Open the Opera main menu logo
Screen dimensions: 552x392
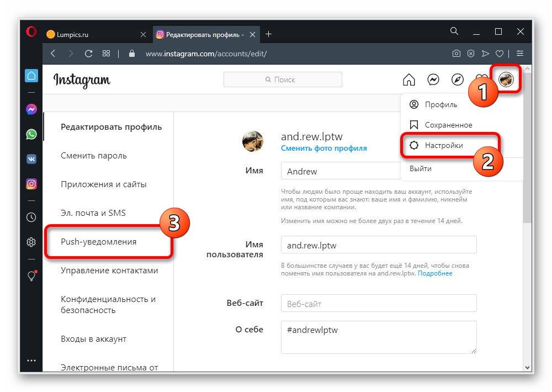tap(31, 31)
